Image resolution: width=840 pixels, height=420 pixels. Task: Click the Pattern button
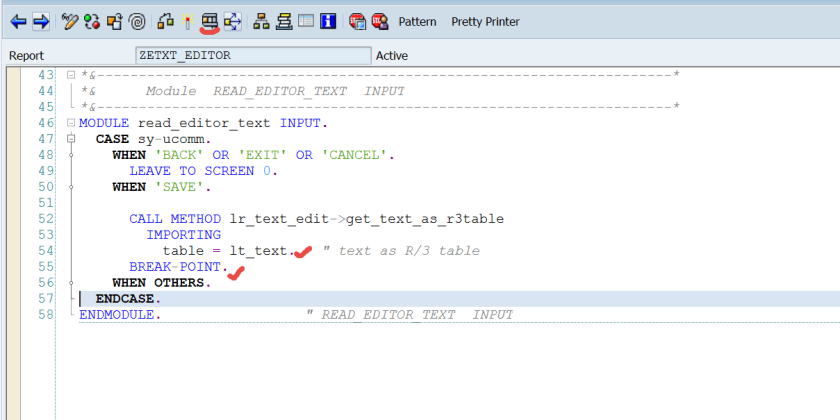(x=417, y=21)
